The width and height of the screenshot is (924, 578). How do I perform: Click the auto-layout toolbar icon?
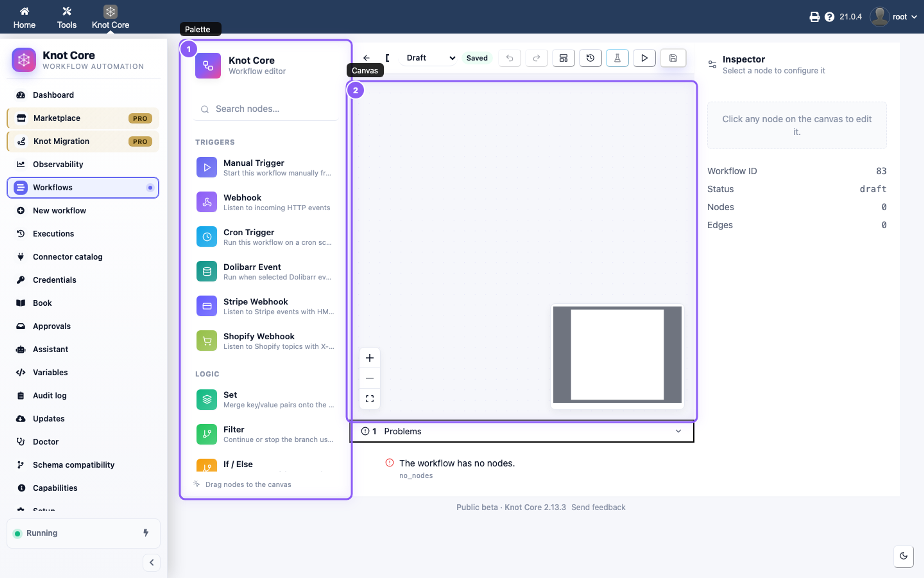pyautogui.click(x=563, y=58)
